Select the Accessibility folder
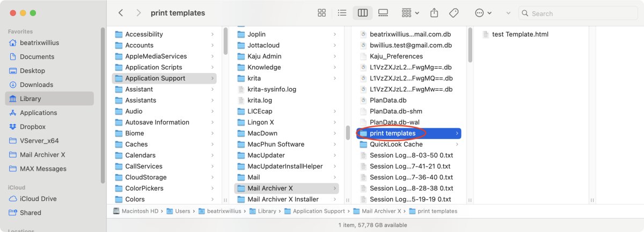644x232 pixels. click(x=164, y=34)
